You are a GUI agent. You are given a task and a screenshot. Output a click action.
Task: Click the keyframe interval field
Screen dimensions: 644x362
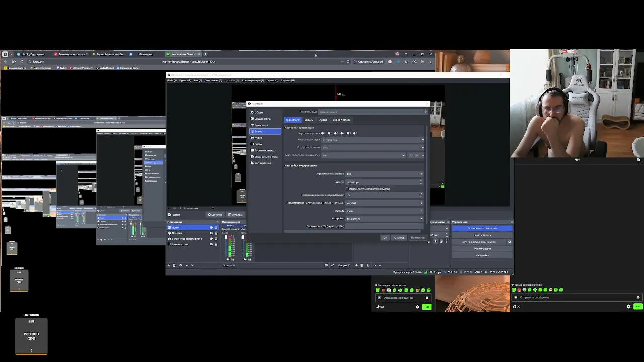tap(384, 195)
